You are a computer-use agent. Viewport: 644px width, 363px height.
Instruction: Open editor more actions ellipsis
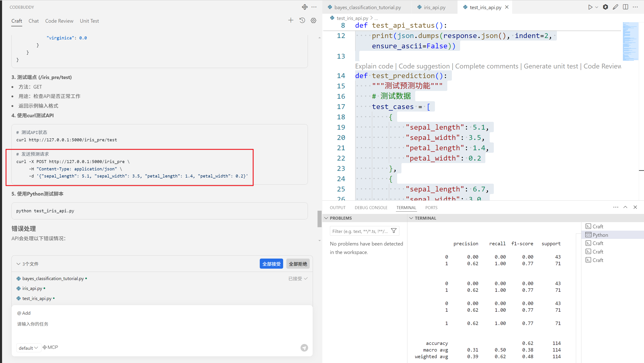(x=635, y=7)
